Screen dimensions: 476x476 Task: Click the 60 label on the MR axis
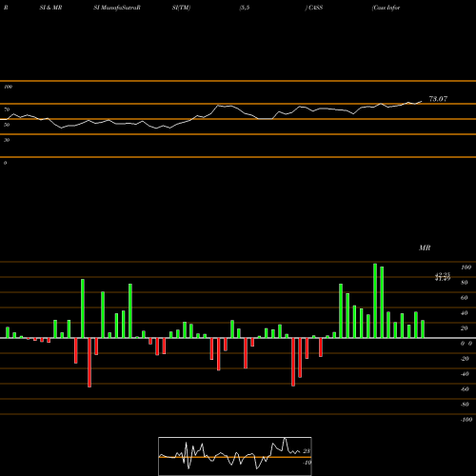coord(465,298)
